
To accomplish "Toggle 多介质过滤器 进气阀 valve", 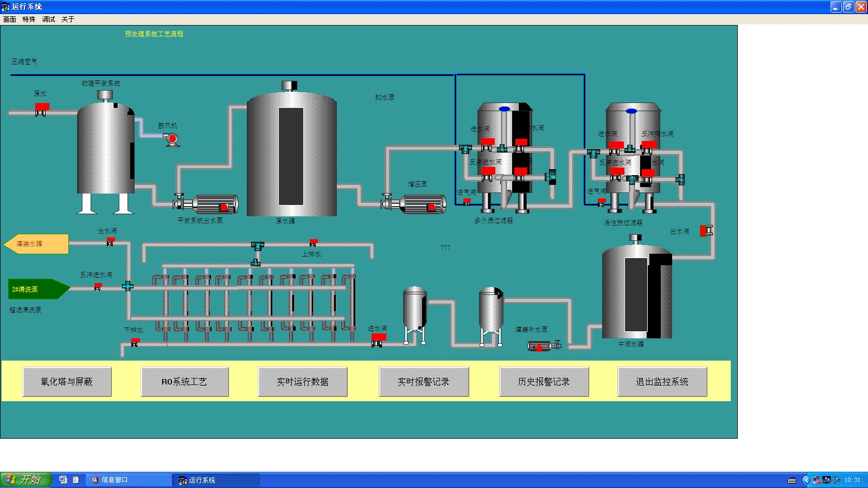I will [x=467, y=202].
